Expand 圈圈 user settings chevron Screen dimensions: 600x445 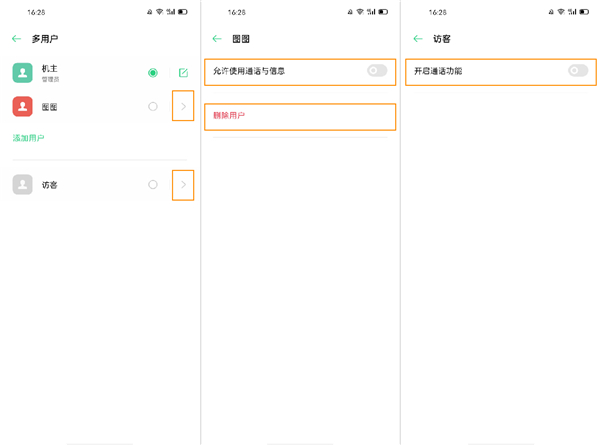tap(183, 106)
